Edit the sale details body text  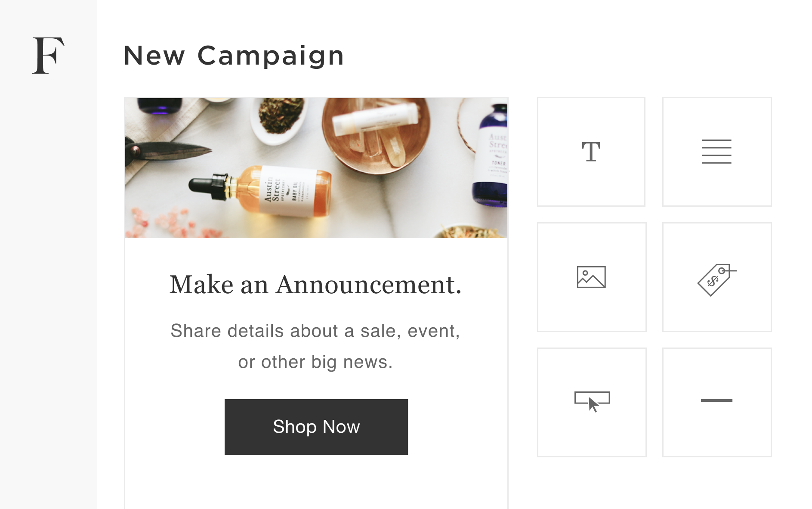point(316,346)
